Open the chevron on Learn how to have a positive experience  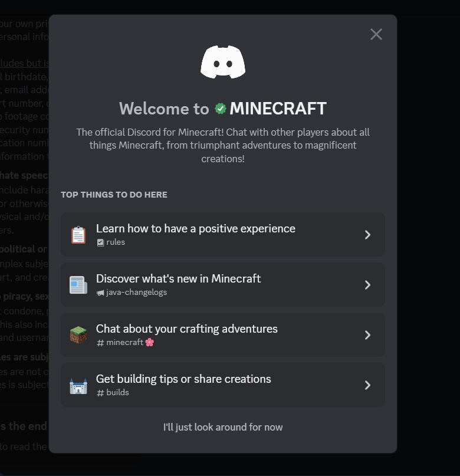[x=367, y=235]
